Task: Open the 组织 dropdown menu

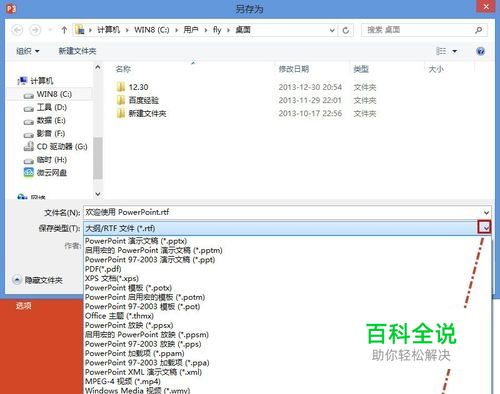Action: click(x=28, y=51)
